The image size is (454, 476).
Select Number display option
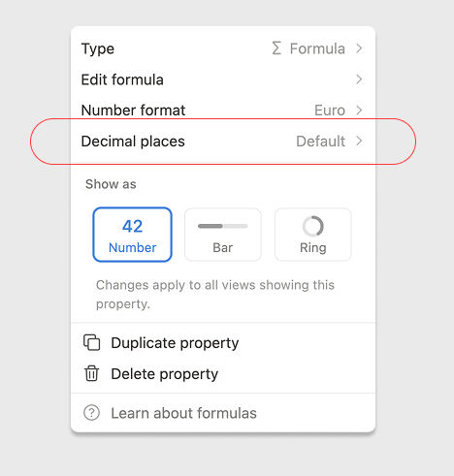pos(132,235)
